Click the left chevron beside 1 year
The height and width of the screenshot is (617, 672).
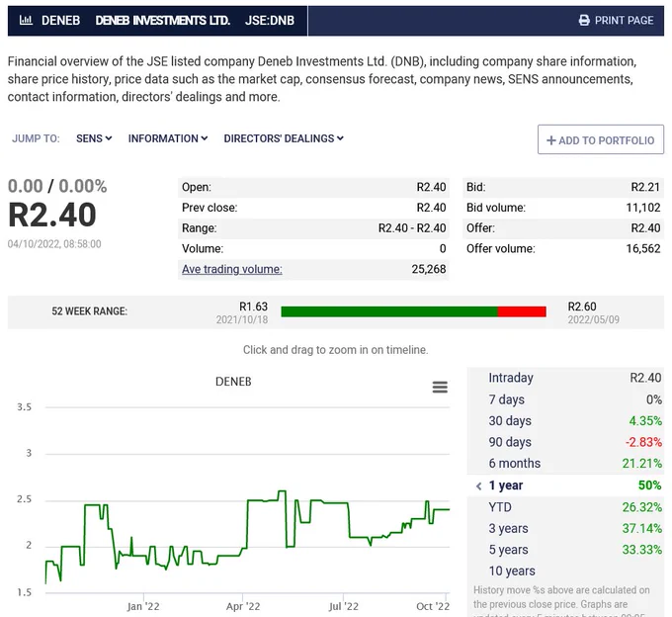tap(478, 485)
